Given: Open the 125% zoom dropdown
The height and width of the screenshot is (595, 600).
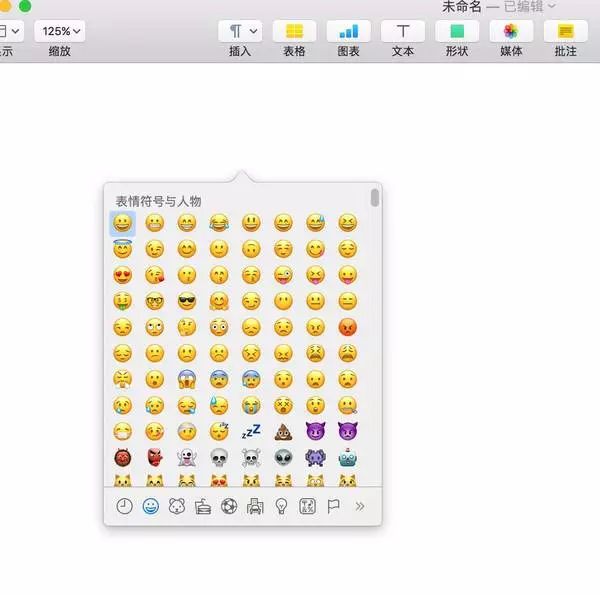Looking at the screenshot, I should (x=60, y=31).
